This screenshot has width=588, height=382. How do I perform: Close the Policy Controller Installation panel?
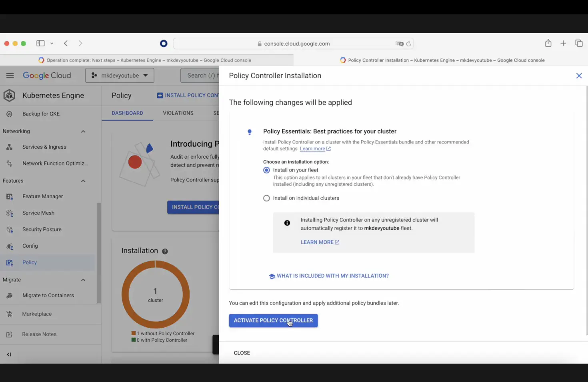(579, 76)
